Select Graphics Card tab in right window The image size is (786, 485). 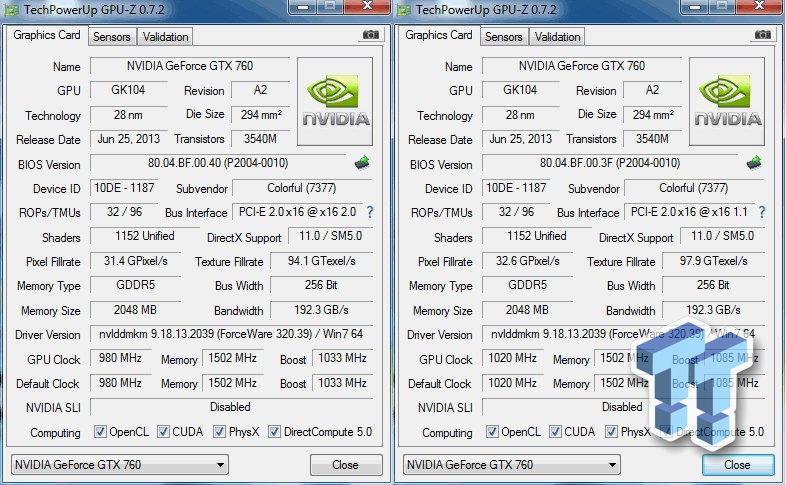[439, 35]
